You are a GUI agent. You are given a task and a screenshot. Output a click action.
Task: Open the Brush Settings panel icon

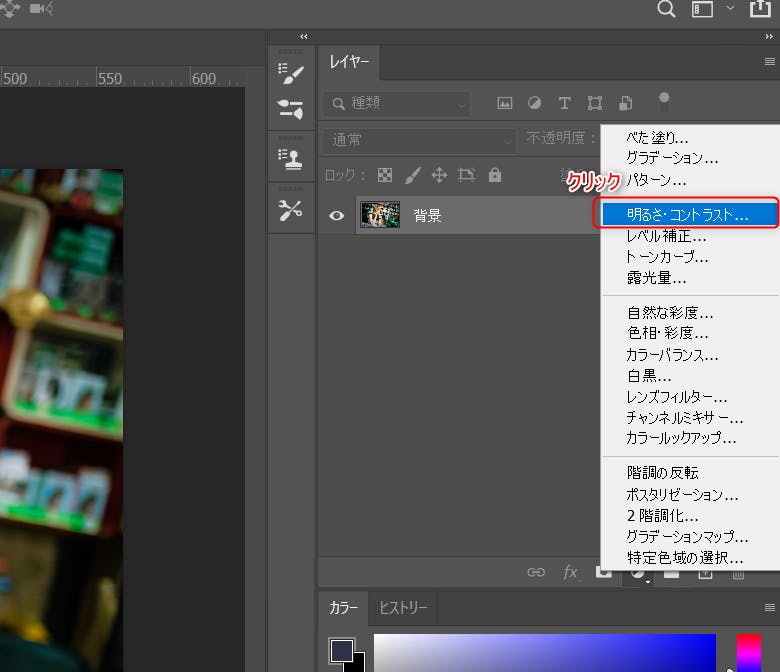(x=291, y=74)
